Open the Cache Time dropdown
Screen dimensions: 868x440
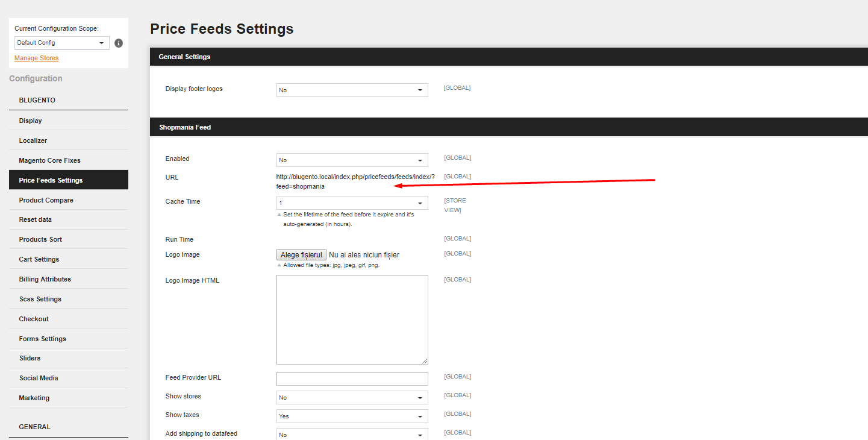(352, 203)
